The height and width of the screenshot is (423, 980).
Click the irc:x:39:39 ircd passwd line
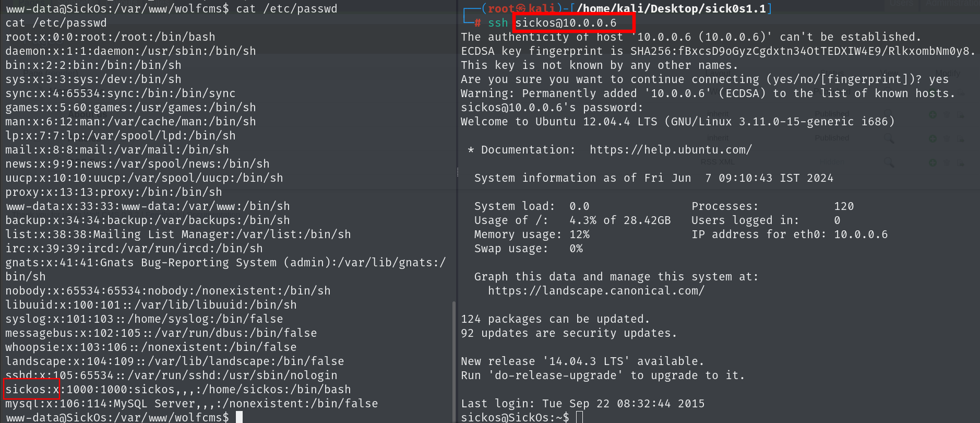(x=134, y=249)
